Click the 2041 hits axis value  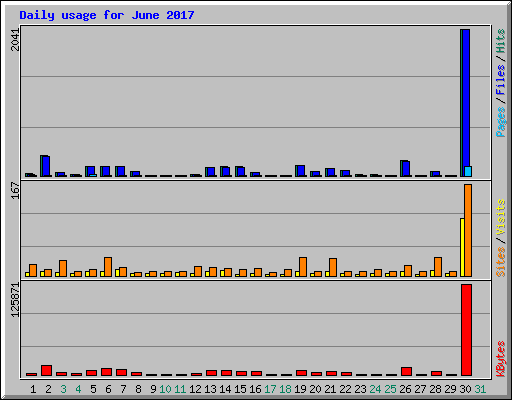pos(15,40)
